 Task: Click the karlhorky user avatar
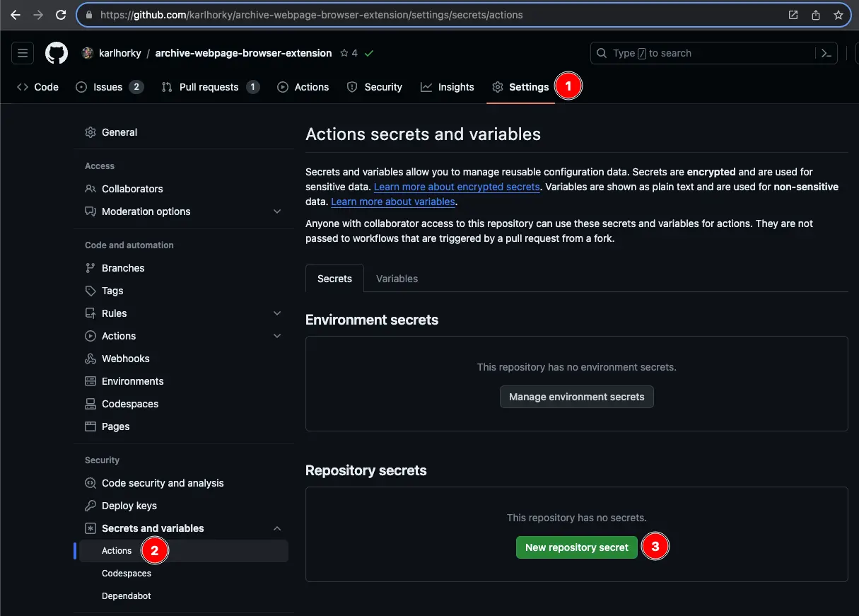(88, 53)
